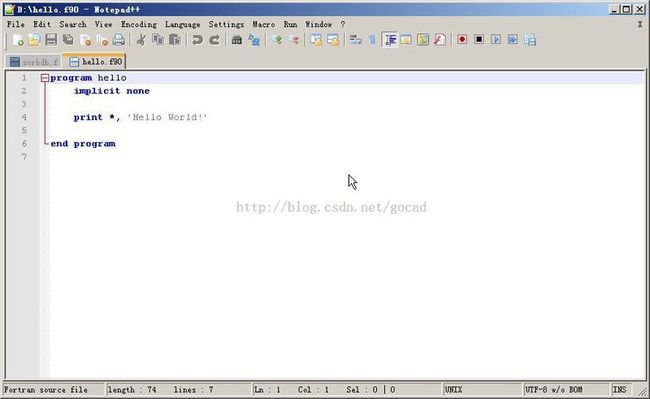Open the Edit menu
The height and width of the screenshot is (399, 650).
pos(42,24)
